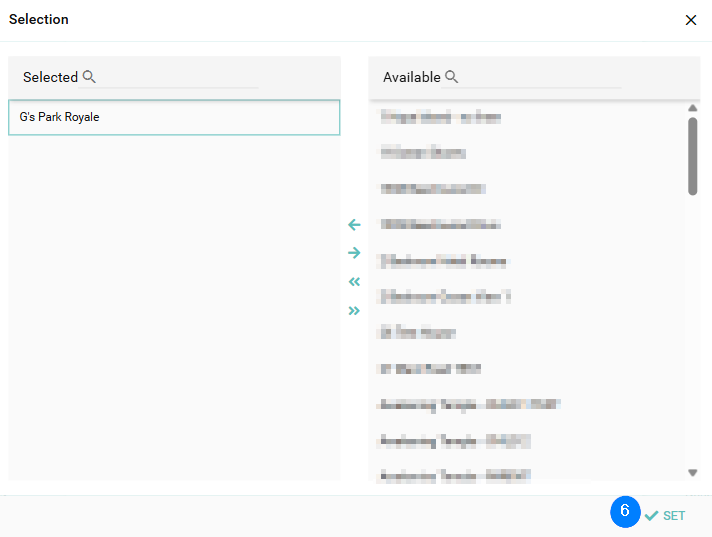The height and width of the screenshot is (537, 712).
Task: Click the search icon beside Selected
Action: click(x=89, y=77)
